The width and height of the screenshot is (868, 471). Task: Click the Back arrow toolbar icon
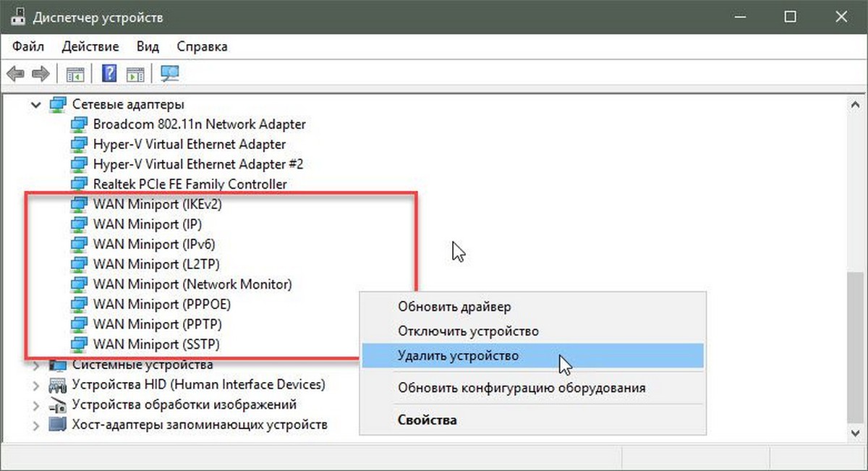coord(17,73)
